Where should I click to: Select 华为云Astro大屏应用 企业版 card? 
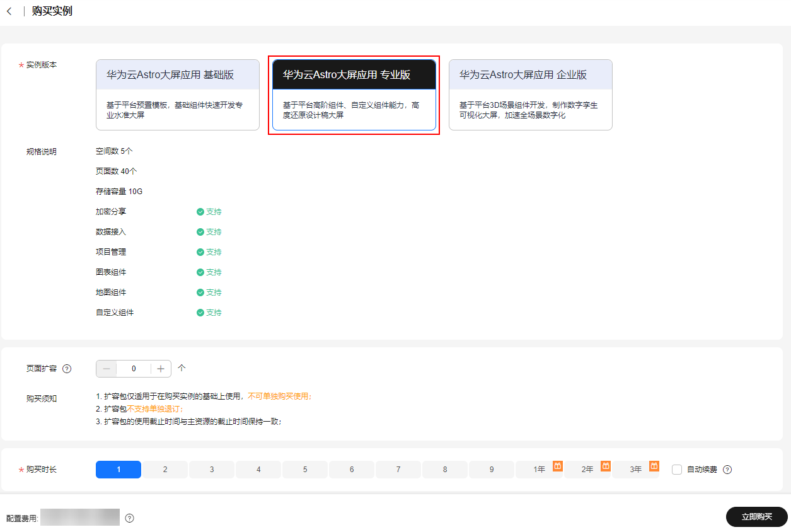click(531, 95)
